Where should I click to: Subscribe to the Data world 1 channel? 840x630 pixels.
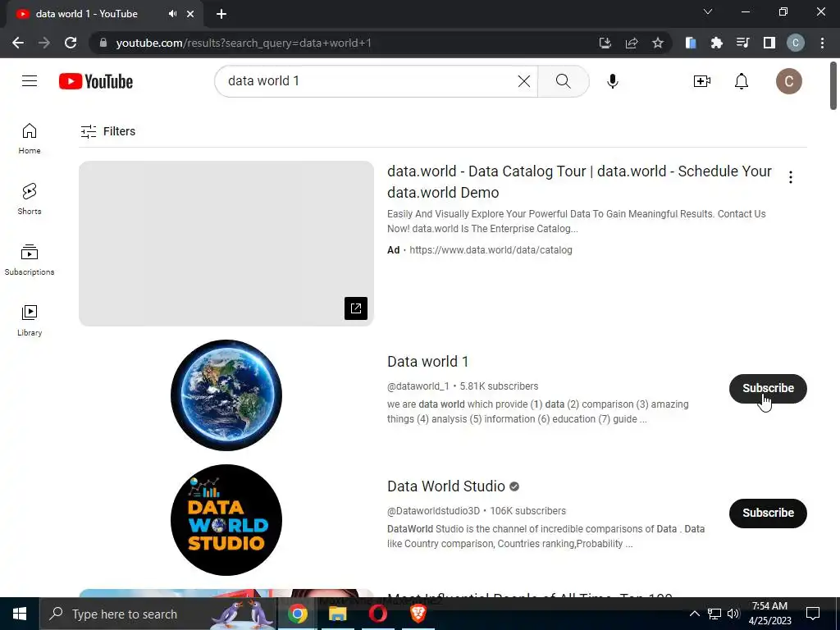click(x=768, y=388)
